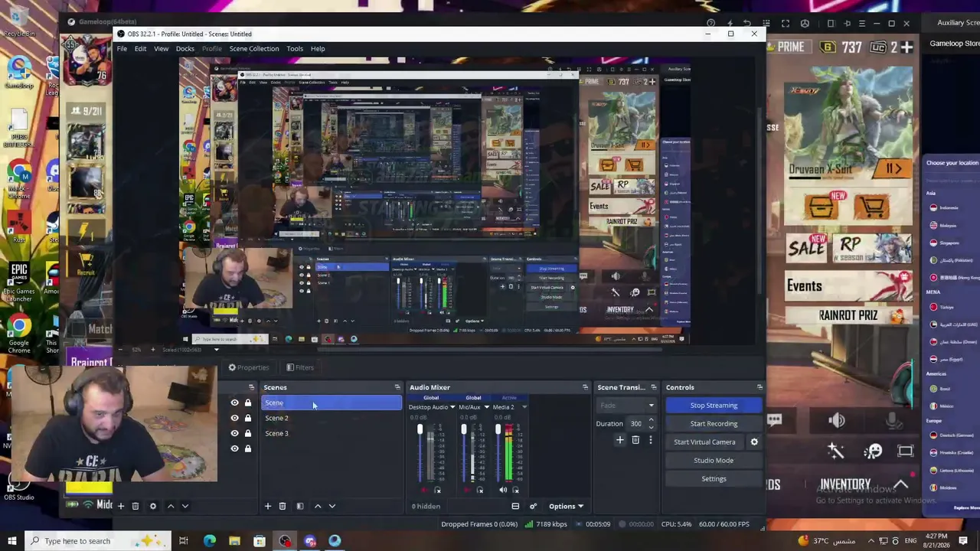The height and width of the screenshot is (551, 980).
Task: Open source Properties button
Action: point(248,368)
